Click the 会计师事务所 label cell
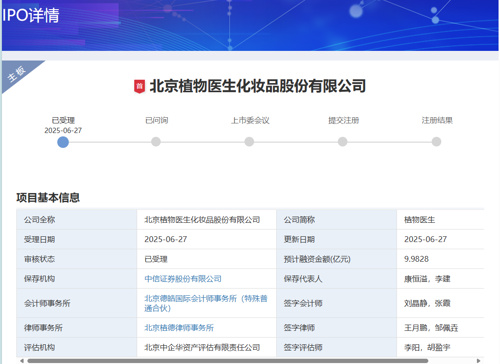This screenshot has height=364, width=500. pos(77,303)
